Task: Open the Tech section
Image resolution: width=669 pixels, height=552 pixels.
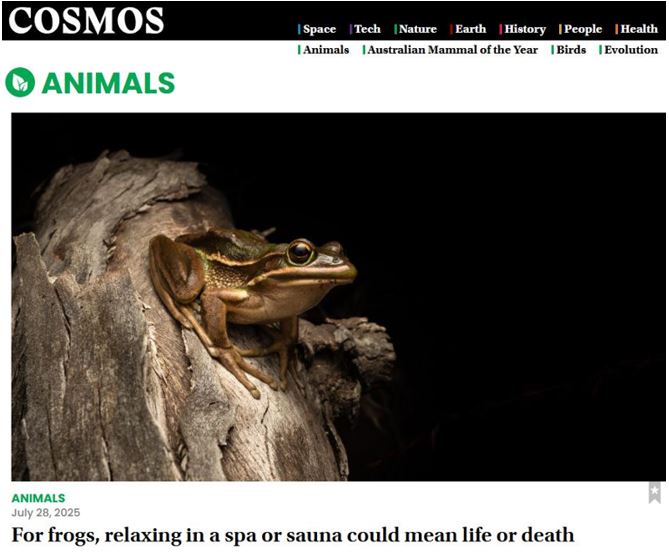Action: (365, 29)
